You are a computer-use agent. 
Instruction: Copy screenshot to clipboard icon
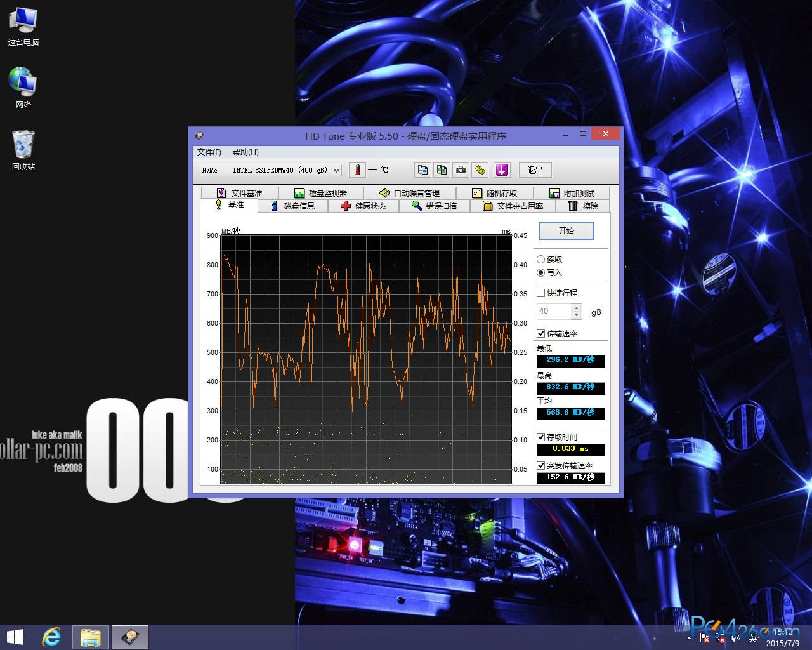442,170
